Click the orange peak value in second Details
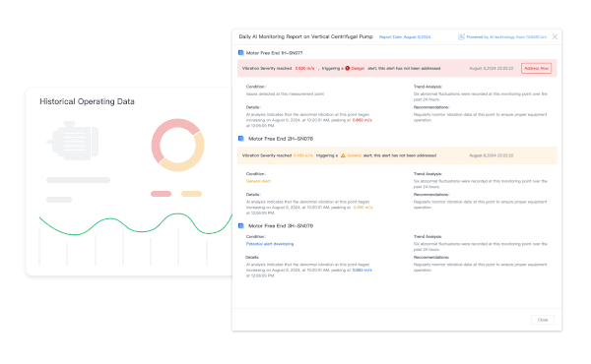The image size is (591, 364). [x=362, y=208]
